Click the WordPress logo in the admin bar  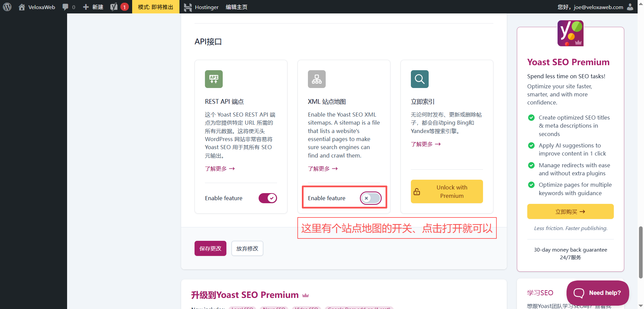[7, 7]
